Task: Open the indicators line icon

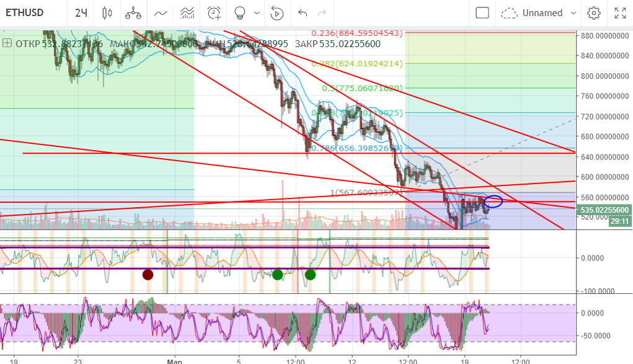Action: point(161,12)
